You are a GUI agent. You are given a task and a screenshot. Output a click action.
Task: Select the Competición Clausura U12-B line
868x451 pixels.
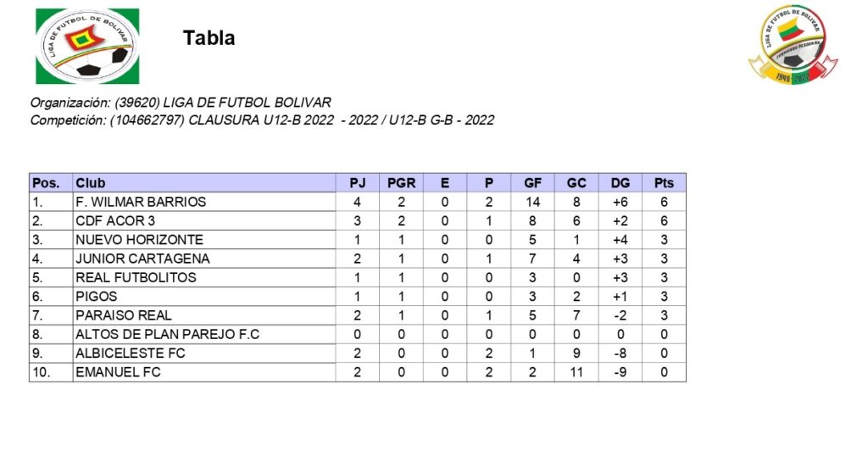tap(261, 120)
